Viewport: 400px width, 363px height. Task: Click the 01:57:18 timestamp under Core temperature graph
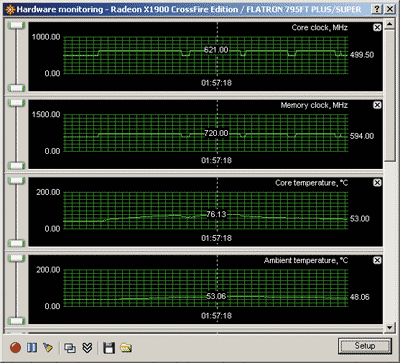point(216,238)
